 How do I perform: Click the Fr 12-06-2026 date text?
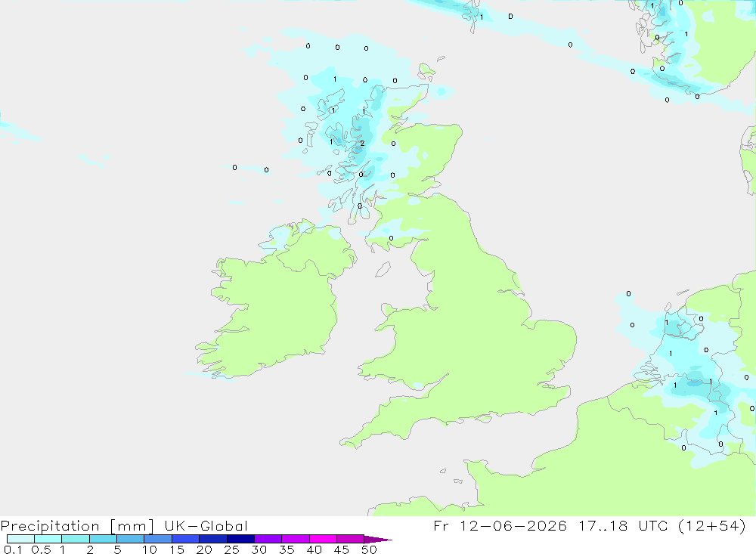tap(500, 525)
